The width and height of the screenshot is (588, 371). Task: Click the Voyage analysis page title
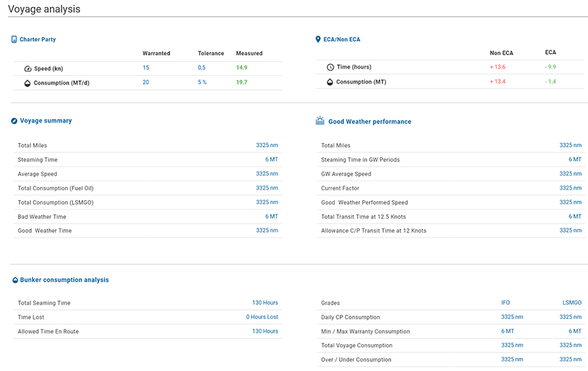(x=44, y=9)
